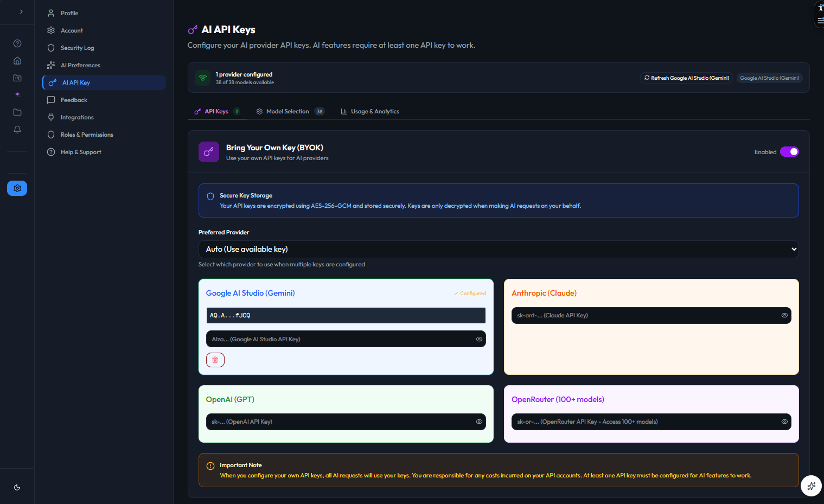824x504 pixels.
Task: Show the Google AI Studio API key via eye icon
Action: pos(479,339)
